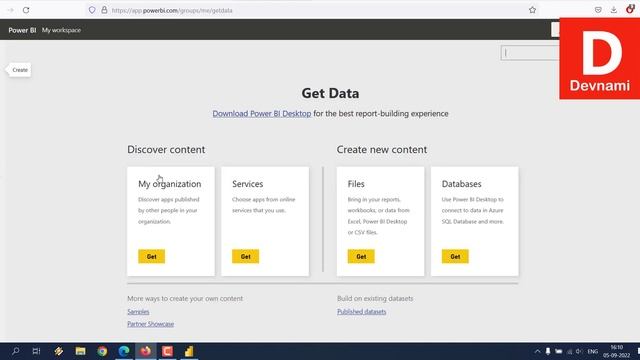Click the Files card title
The image size is (640, 360).
click(356, 184)
